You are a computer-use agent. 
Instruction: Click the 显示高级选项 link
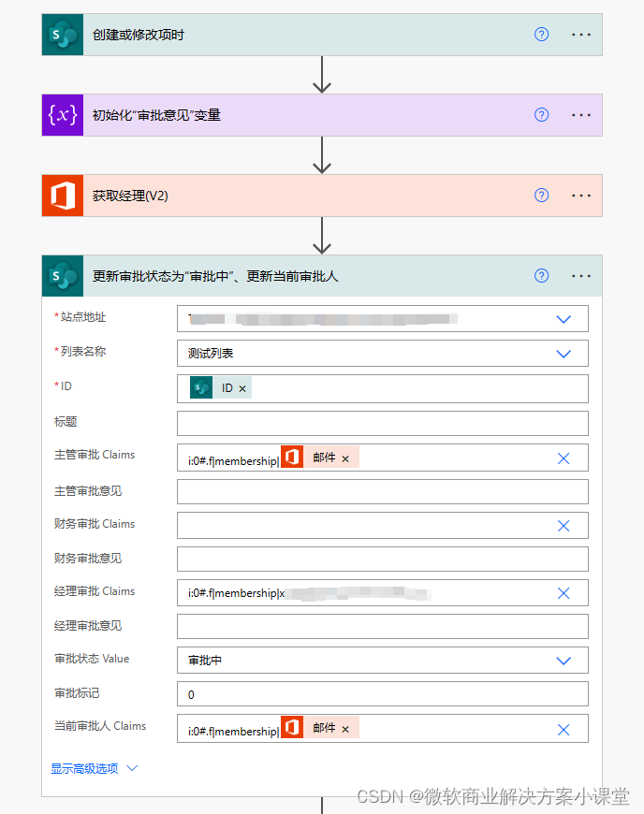point(84,768)
